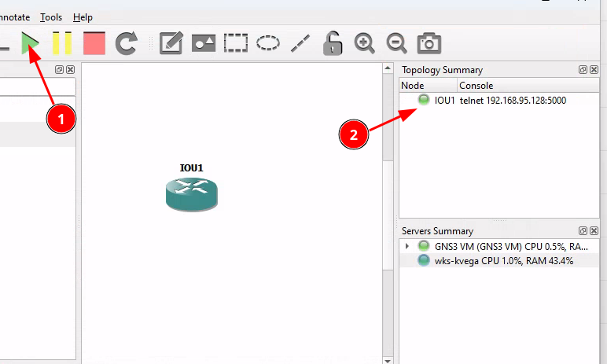This screenshot has height=364, width=607.
Task: Select IOU1 in the Topology Summary list
Action: tap(444, 100)
